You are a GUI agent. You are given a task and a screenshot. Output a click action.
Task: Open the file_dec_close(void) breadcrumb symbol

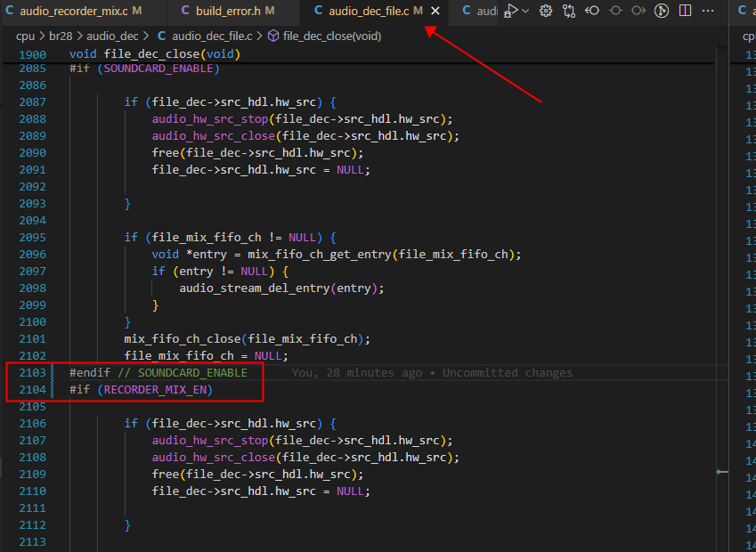tap(332, 37)
